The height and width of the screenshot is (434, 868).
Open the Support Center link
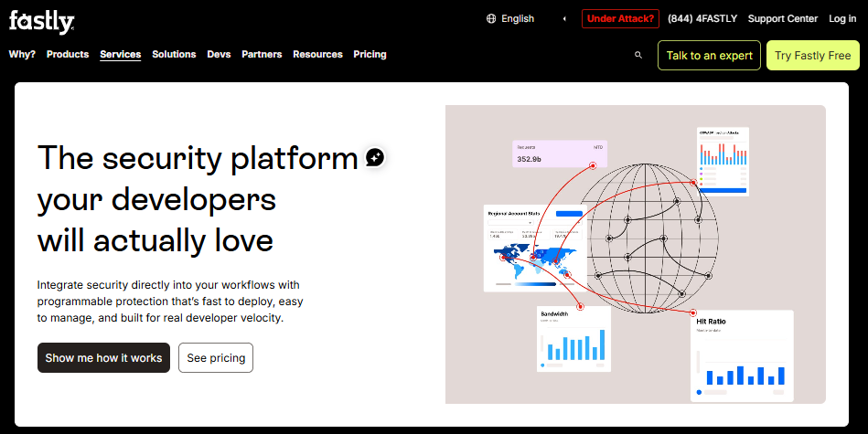coord(782,18)
